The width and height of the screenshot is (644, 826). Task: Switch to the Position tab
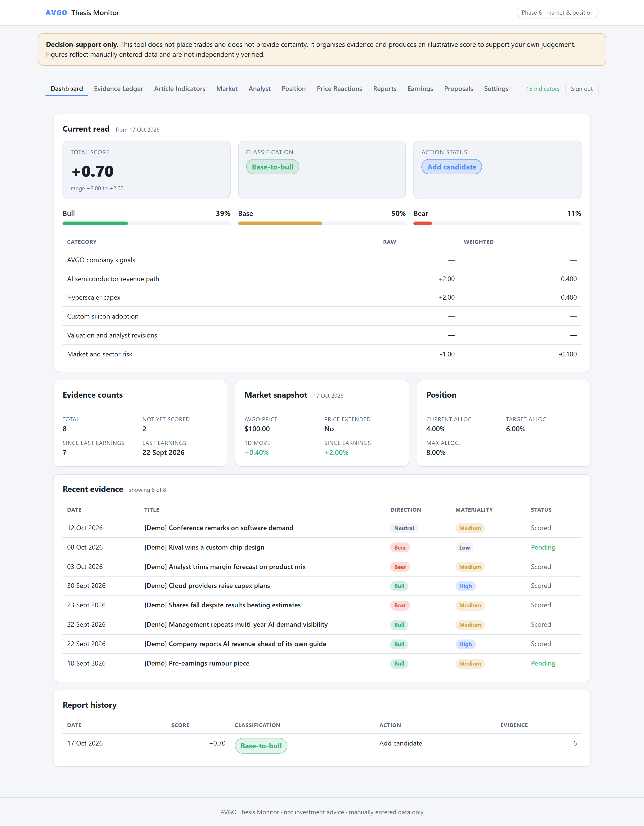pos(294,89)
